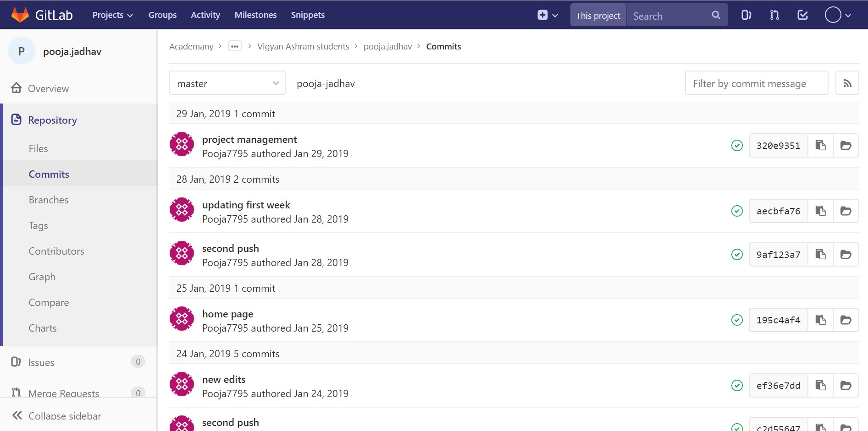Image resolution: width=868 pixels, height=431 pixels.
Task: Open the master branch dropdown
Action: [227, 83]
